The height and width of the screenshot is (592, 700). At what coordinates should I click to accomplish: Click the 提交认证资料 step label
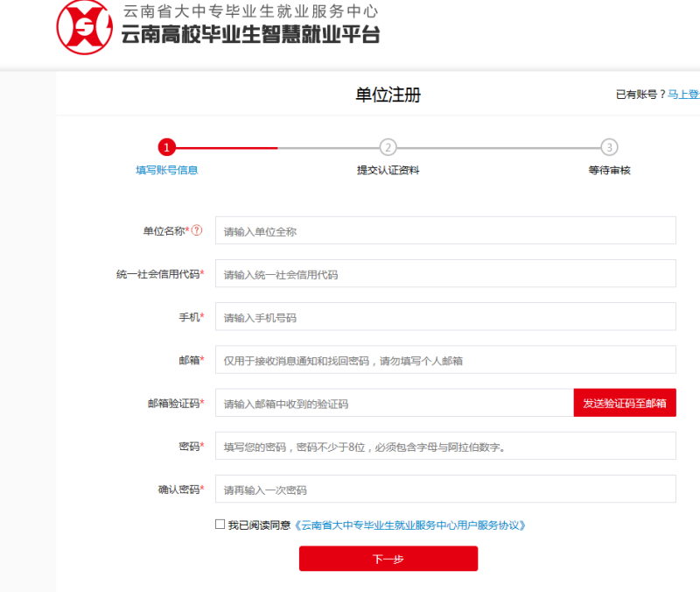[388, 170]
